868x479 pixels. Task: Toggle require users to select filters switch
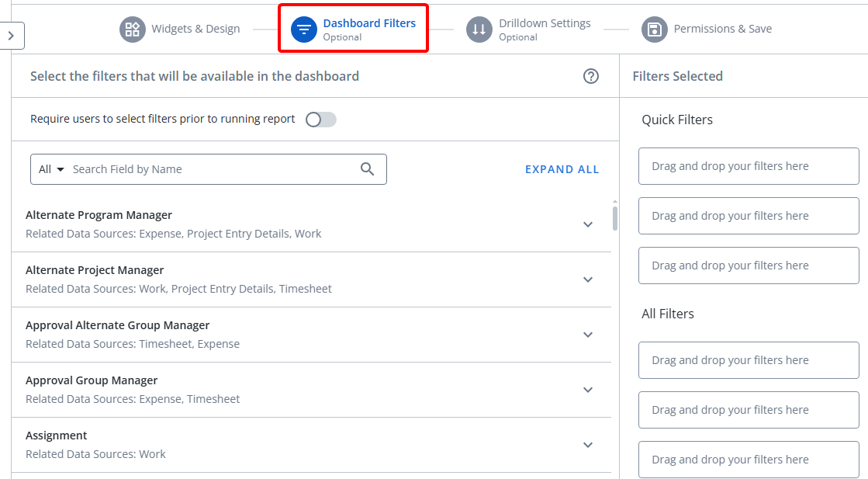tap(320, 120)
